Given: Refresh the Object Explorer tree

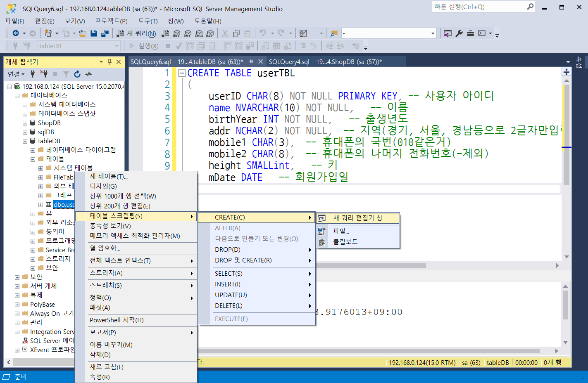Looking at the screenshot, I should [x=77, y=74].
